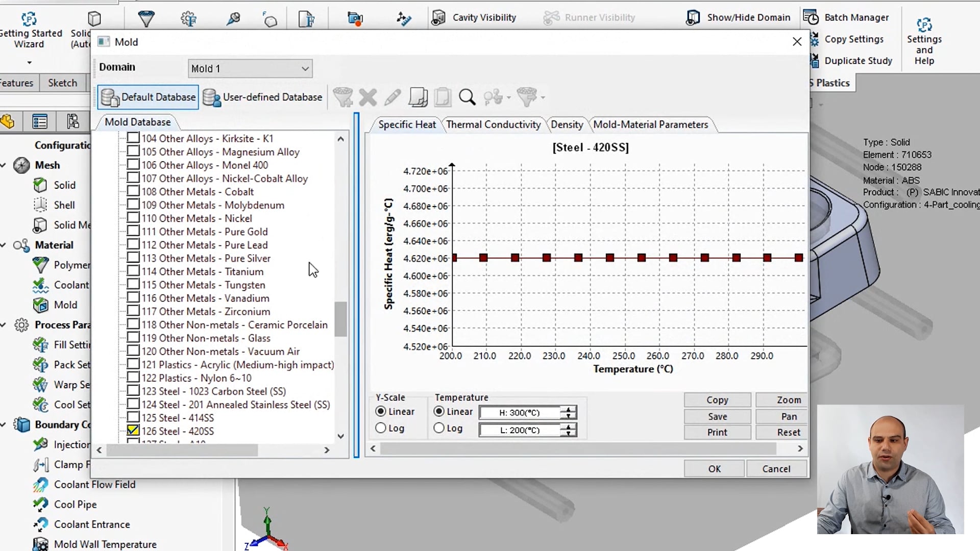The width and height of the screenshot is (980, 551).
Task: Select Log for Y-Scale
Action: pyautogui.click(x=381, y=428)
